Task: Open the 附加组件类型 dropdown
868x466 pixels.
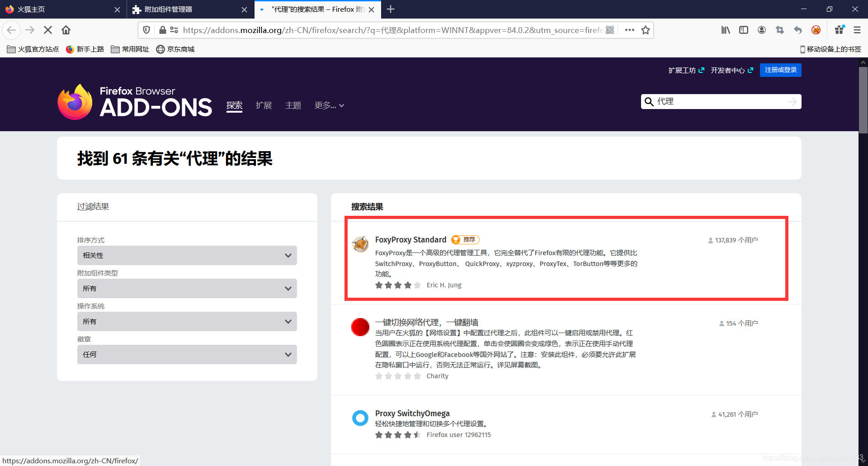Action: [187, 288]
